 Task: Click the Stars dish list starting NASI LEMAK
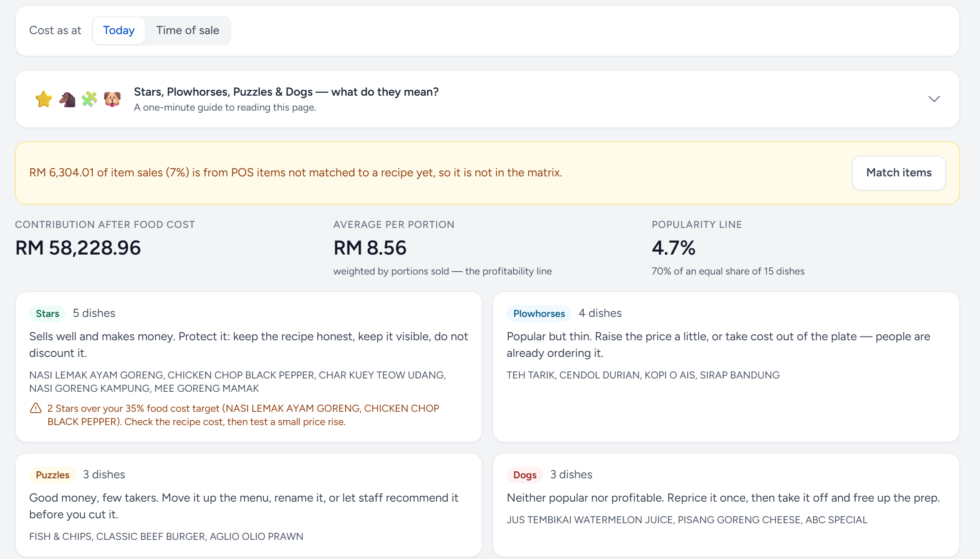tap(238, 381)
